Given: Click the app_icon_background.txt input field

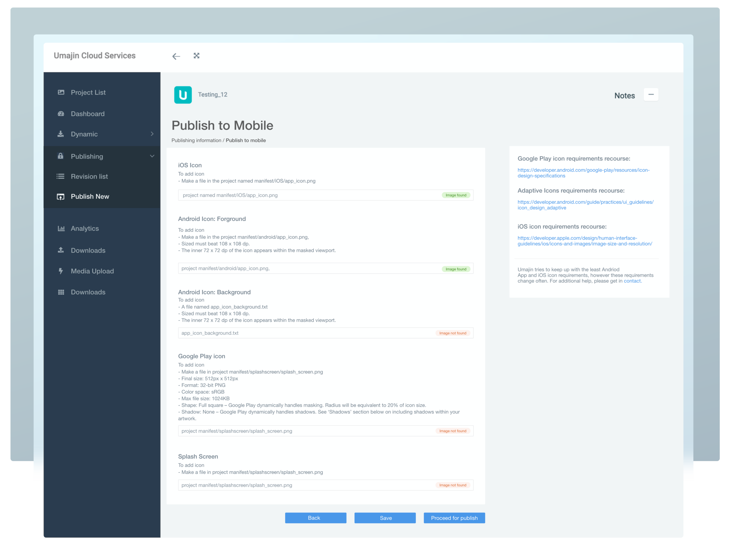Looking at the screenshot, I should (x=301, y=333).
